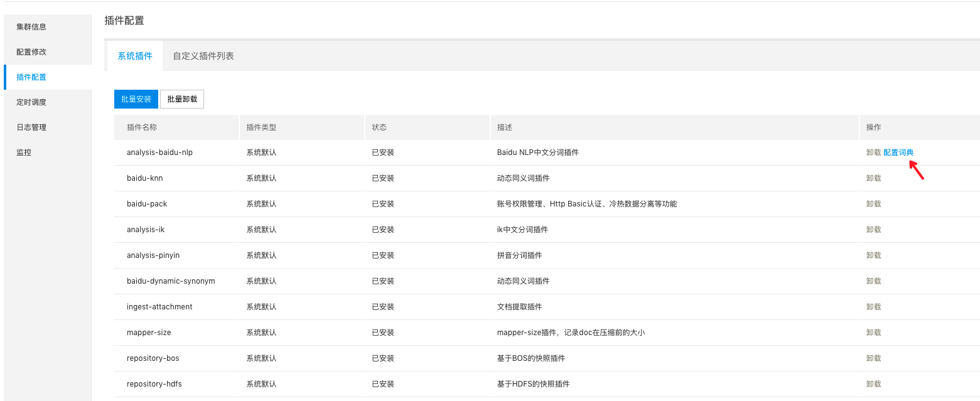Click description '文档提取插件'
The width and height of the screenshot is (980, 401).
[x=520, y=307]
